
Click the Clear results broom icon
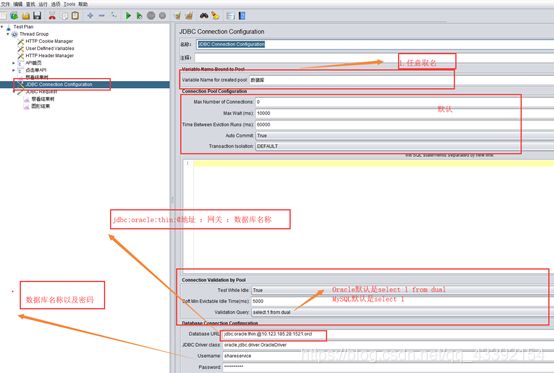point(178,16)
